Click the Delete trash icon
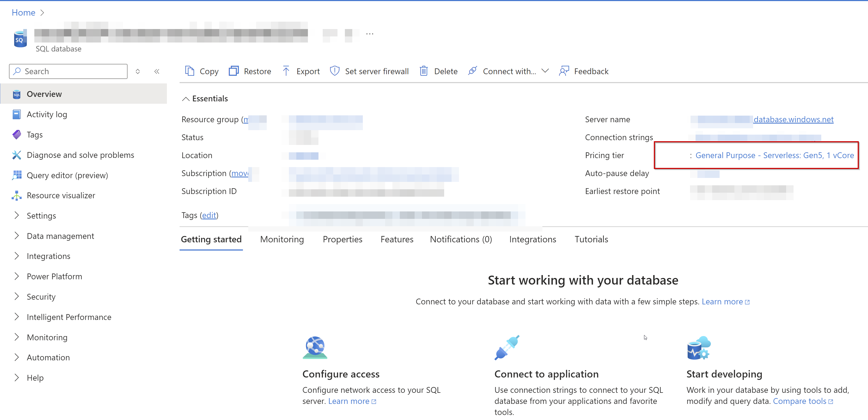 coord(424,71)
